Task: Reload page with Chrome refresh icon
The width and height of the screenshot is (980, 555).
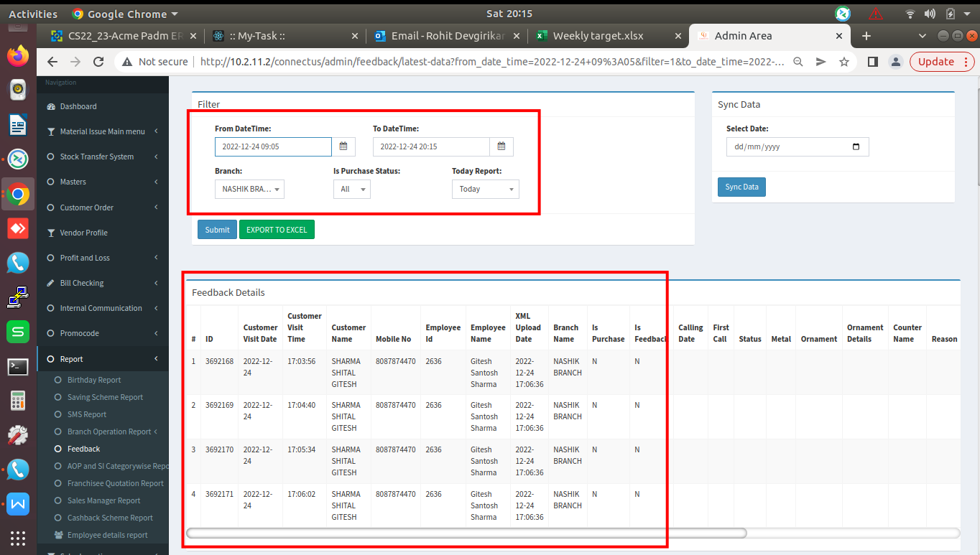Action: [101, 62]
